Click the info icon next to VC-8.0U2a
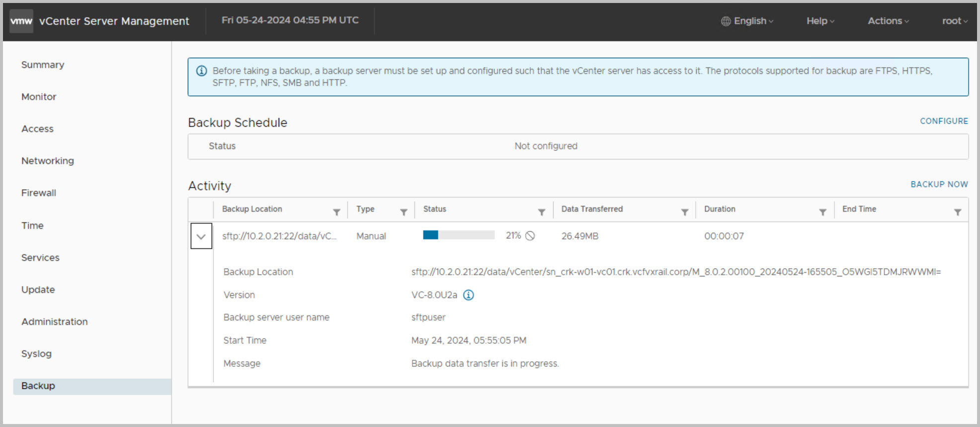Image resolution: width=980 pixels, height=427 pixels. 468,295
